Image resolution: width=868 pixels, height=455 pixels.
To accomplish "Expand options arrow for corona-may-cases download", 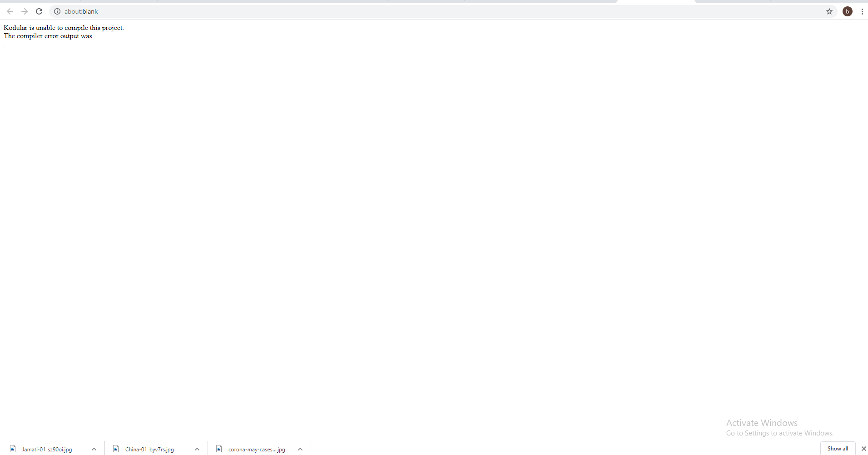I will click(x=300, y=449).
